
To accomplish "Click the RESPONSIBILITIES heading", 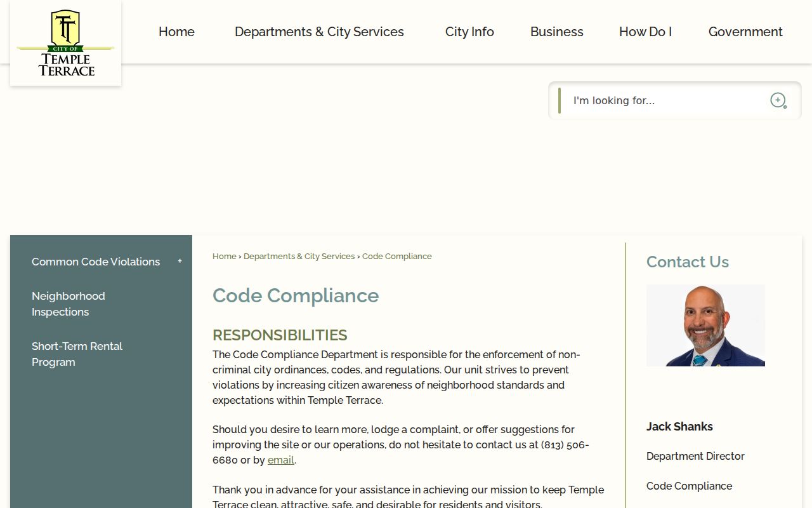I will (280, 335).
